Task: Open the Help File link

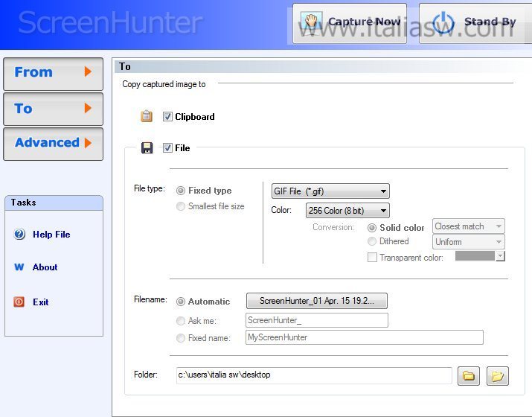Action: coord(51,235)
